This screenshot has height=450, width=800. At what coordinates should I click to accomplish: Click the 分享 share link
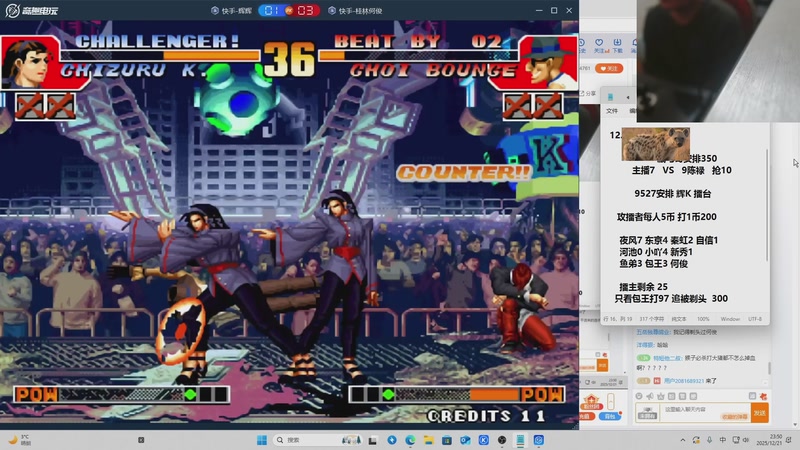[588, 93]
